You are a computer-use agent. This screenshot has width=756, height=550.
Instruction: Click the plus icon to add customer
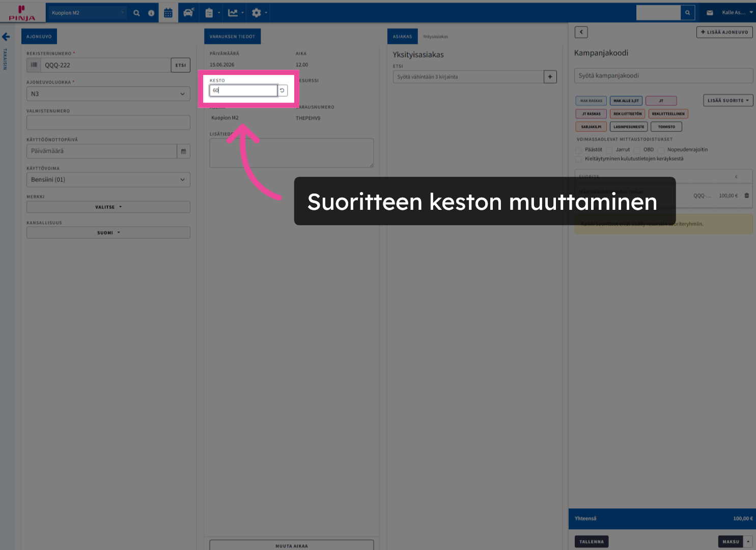pyautogui.click(x=550, y=77)
